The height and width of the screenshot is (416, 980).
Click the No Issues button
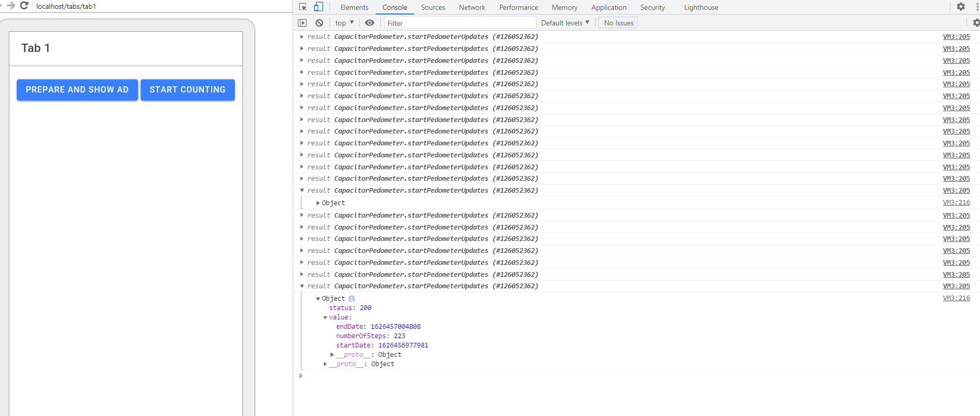[x=618, y=23]
